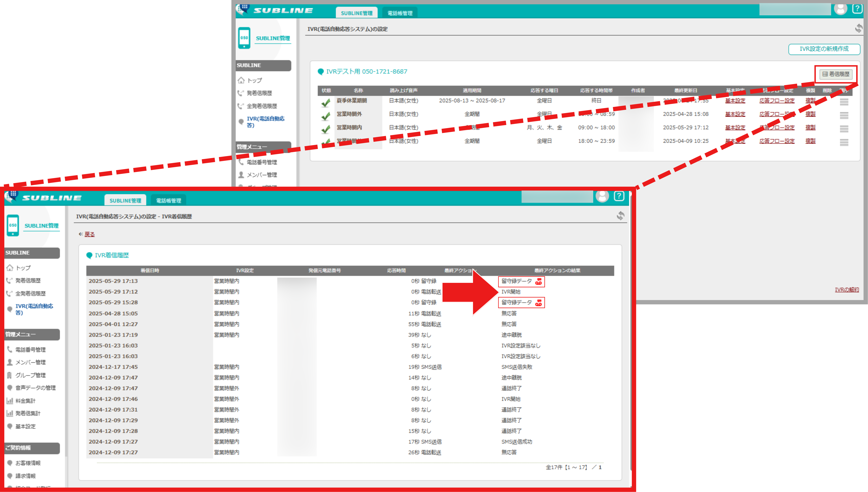
Task: Open help icon in IVR着信履歴 window header
Action: click(619, 196)
